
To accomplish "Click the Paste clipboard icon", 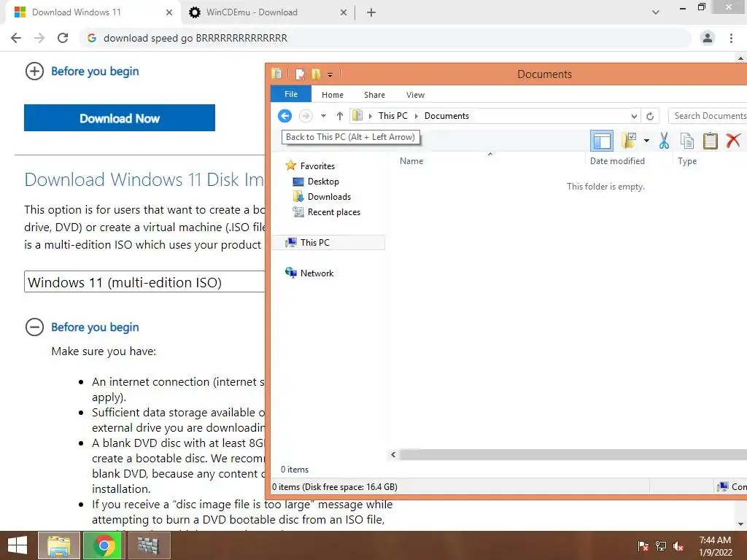I will [x=710, y=141].
